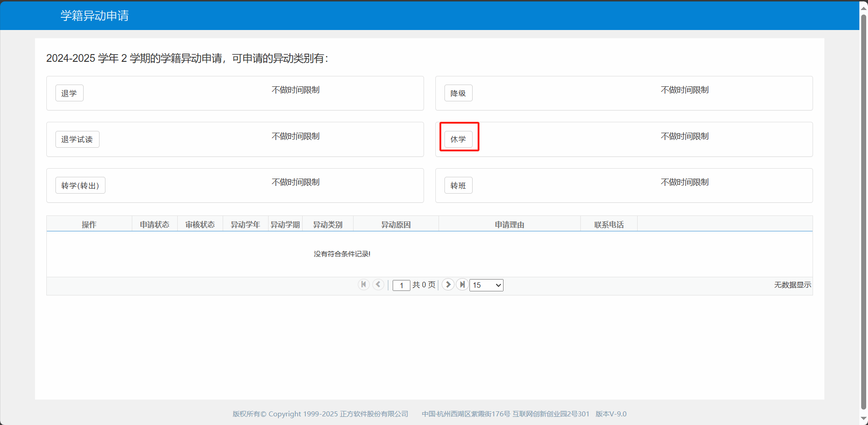
Task: Click the 退学 application button
Action: point(69,93)
